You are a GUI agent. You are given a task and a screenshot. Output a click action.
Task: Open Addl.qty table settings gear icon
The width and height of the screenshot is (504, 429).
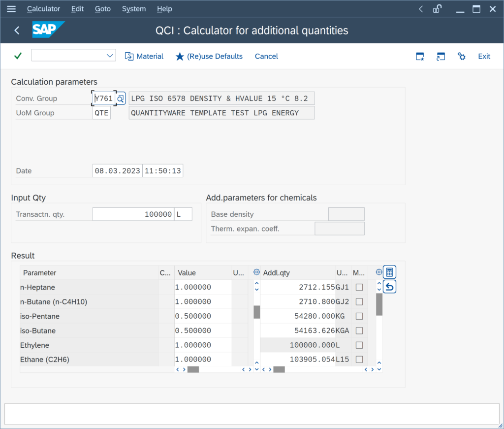tap(379, 272)
